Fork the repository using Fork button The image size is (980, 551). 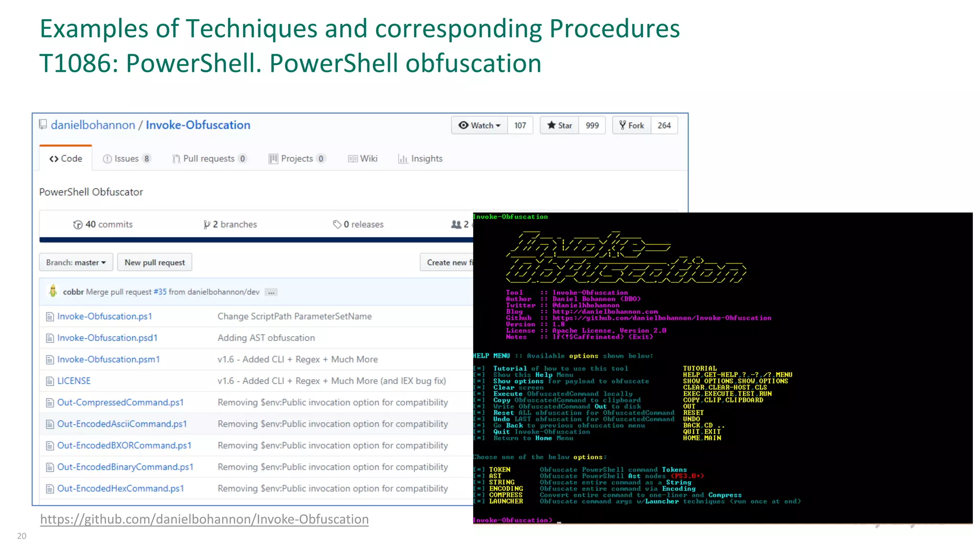point(632,125)
